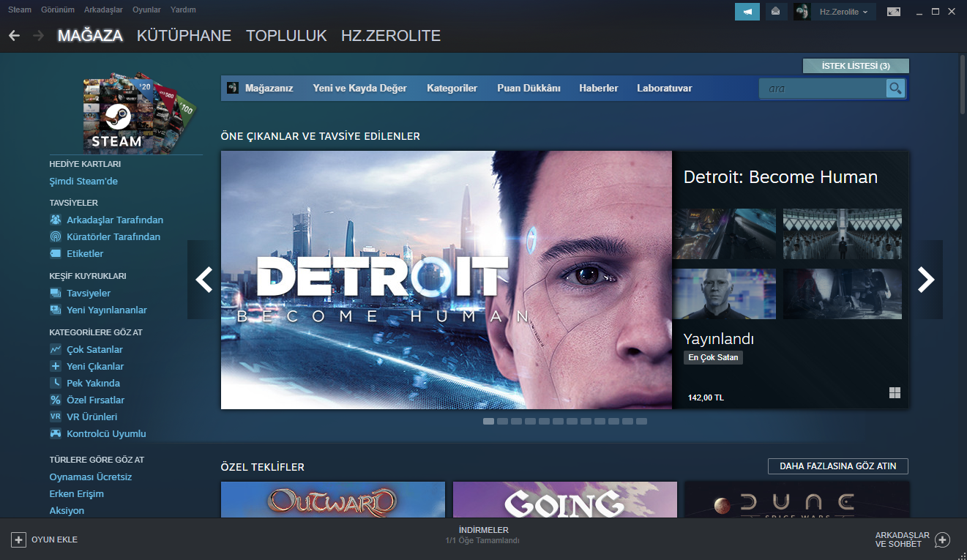Open the envelope inbox icon
The height and width of the screenshot is (560, 967).
(x=775, y=12)
